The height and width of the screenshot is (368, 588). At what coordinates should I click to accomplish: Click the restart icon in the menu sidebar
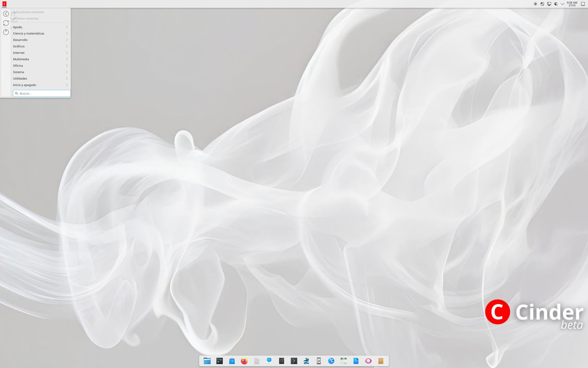coord(6,23)
